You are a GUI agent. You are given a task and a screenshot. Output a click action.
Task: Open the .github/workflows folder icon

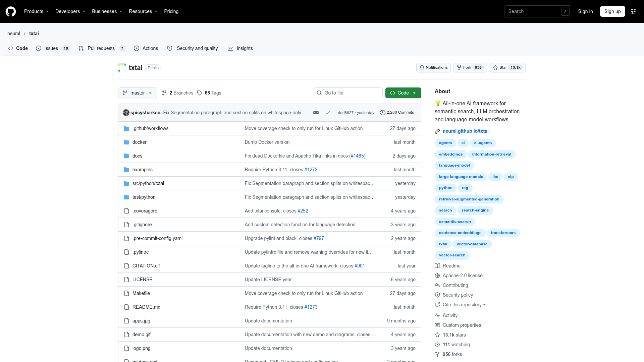(126, 128)
